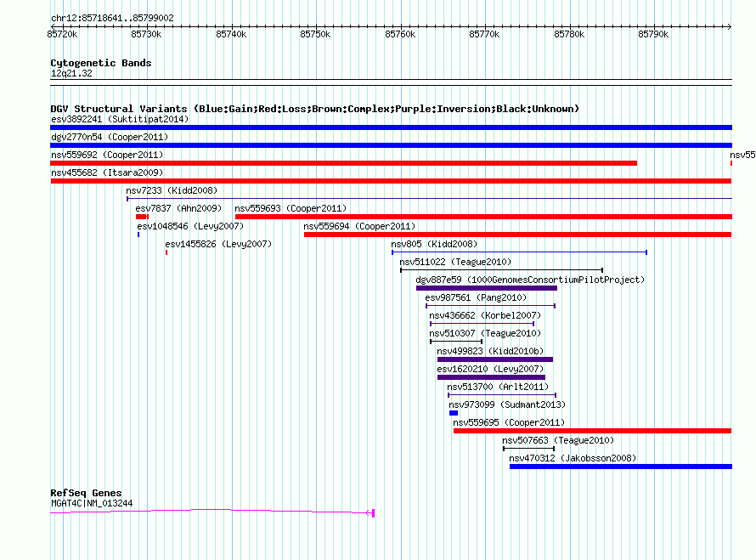Select the esv7837 (Ahn2009) label

[178, 208]
